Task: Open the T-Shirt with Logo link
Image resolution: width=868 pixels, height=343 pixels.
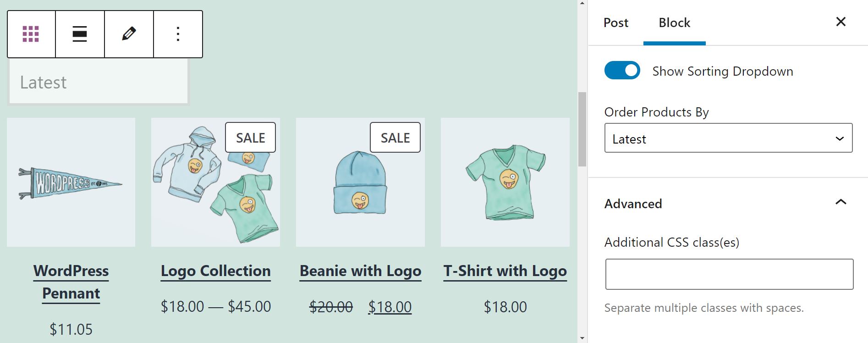Action: pyautogui.click(x=505, y=271)
